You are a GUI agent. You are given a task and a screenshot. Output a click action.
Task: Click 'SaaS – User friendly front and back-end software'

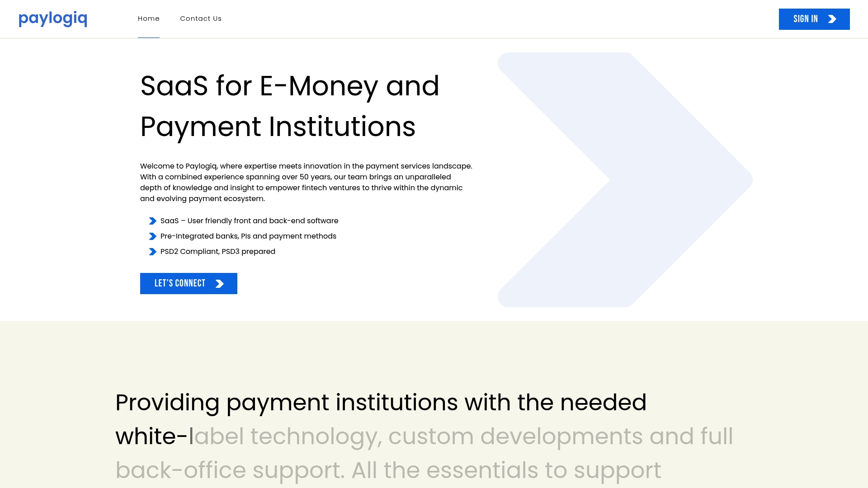249,221
